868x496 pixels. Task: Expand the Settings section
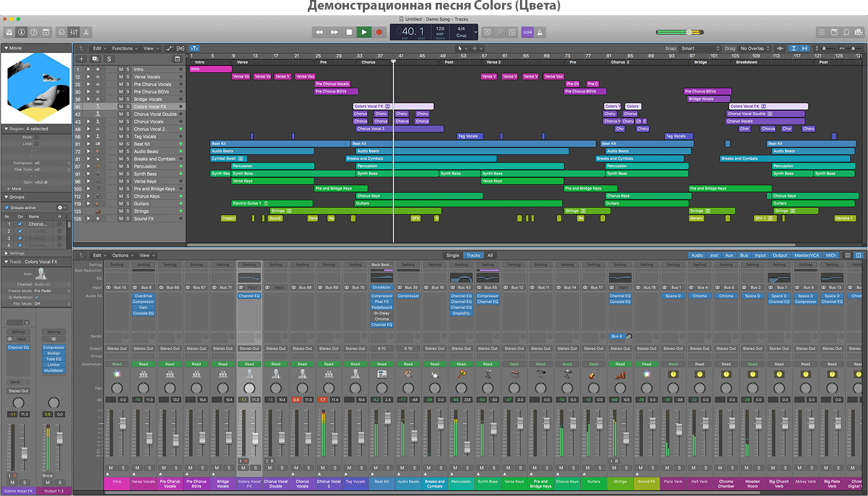click(x=6, y=253)
